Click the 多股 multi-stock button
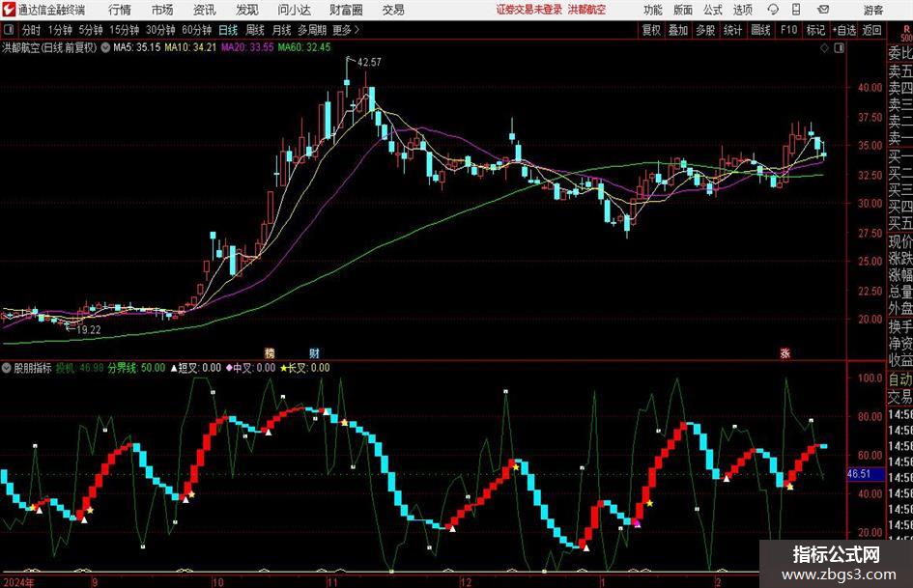This screenshot has width=913, height=588. pyautogui.click(x=705, y=30)
